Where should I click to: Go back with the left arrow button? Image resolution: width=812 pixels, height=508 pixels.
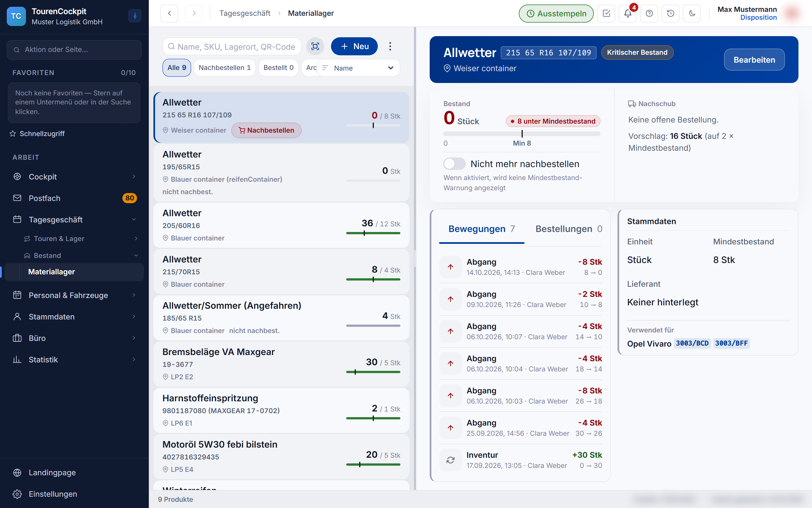coord(169,14)
